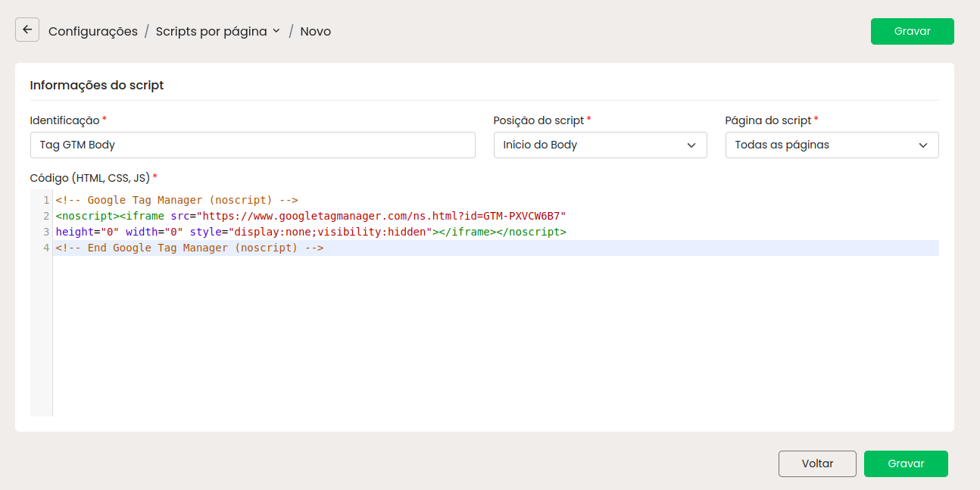Click line number 4 in editor gutter
The width and height of the screenshot is (980, 490).
[46, 248]
